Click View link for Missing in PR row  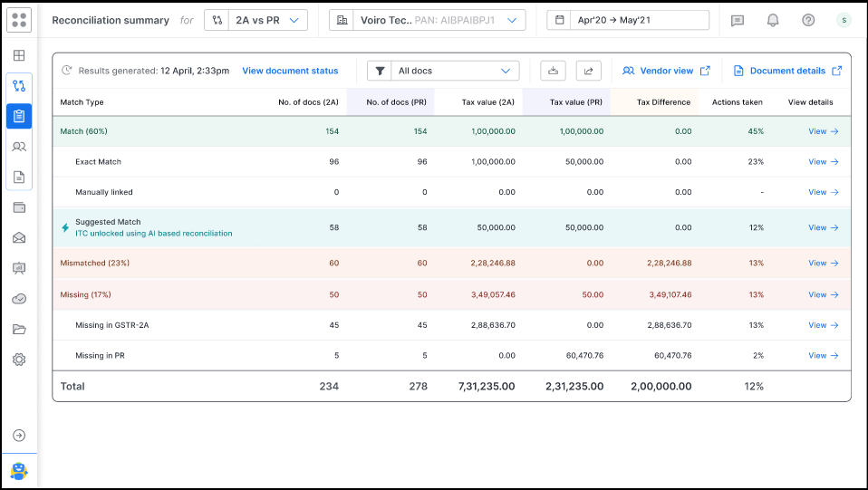[x=824, y=355]
